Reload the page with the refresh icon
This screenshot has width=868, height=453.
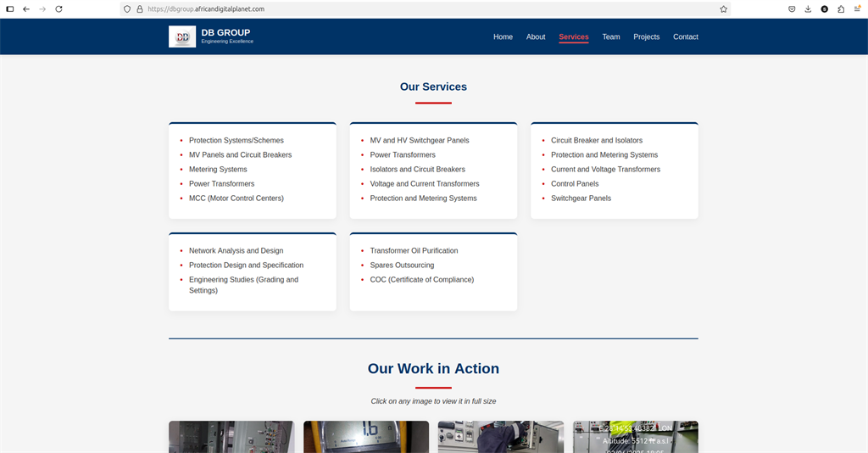pos(58,8)
